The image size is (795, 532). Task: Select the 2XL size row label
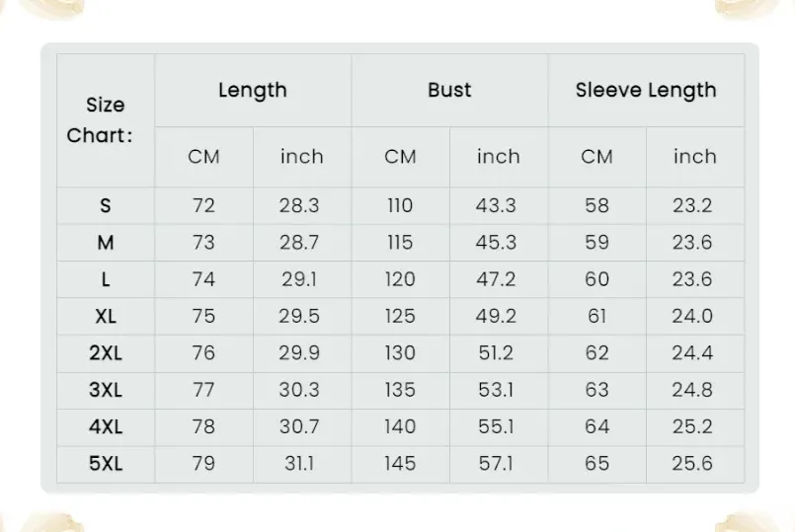coord(106,353)
